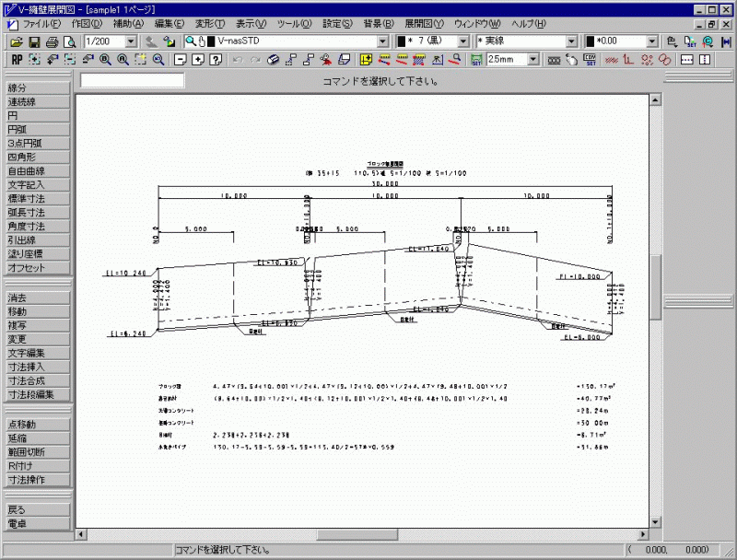Click the eraser icon in toolbar
This screenshot has height=560, width=737.
point(273,60)
